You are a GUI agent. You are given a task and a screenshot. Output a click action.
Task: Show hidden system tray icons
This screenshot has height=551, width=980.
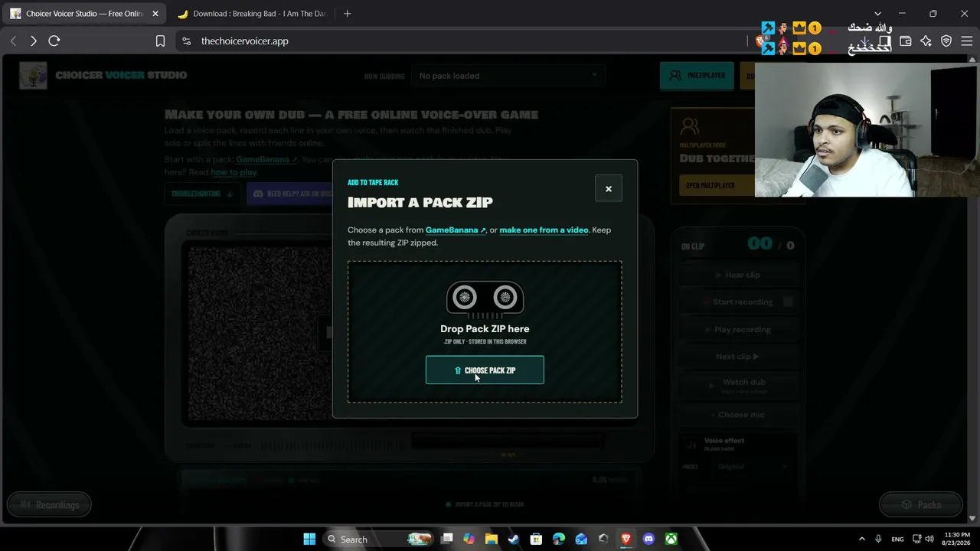pyautogui.click(x=861, y=540)
